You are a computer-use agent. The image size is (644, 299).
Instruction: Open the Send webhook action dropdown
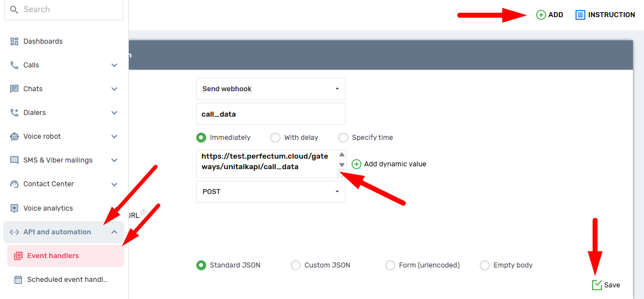(x=271, y=89)
